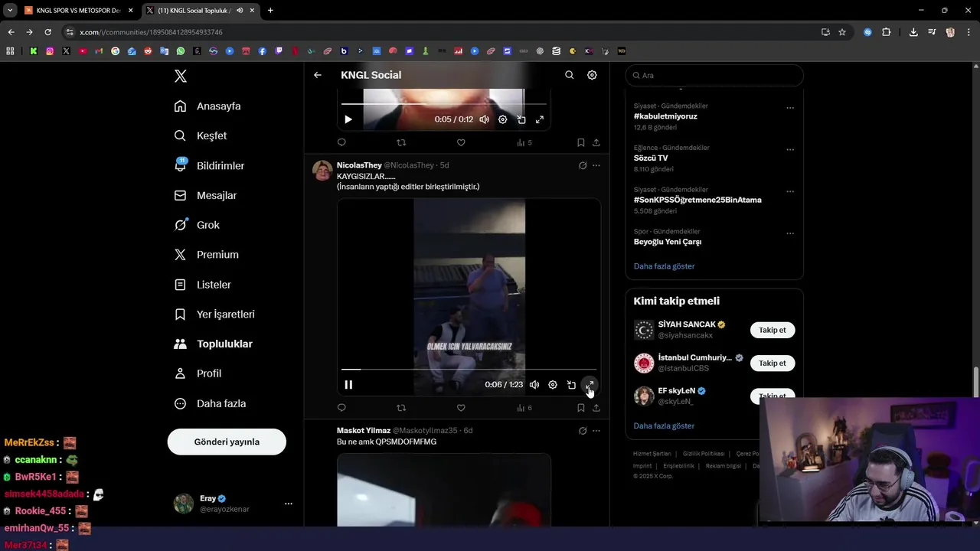
Task: Open Yer İşaretleri bookmarks
Action: tap(214, 314)
